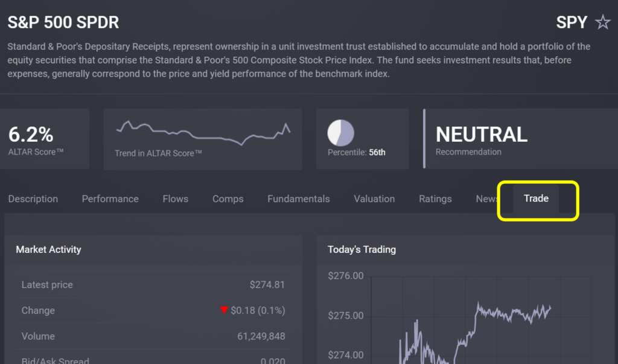Click the percentile pie chart icon

coord(341,133)
